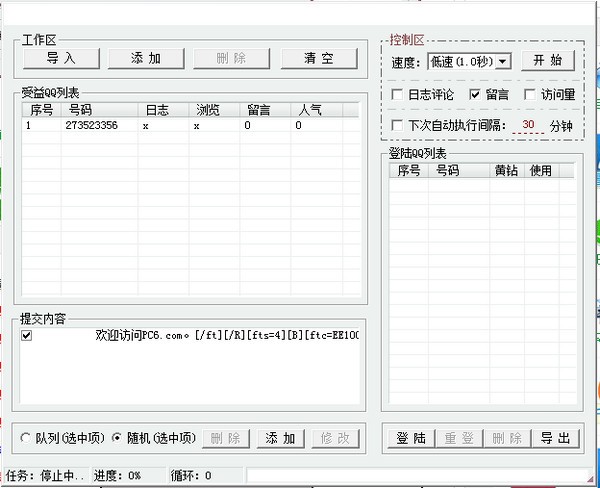
Task: Click the 导入 import button
Action: (x=61, y=59)
